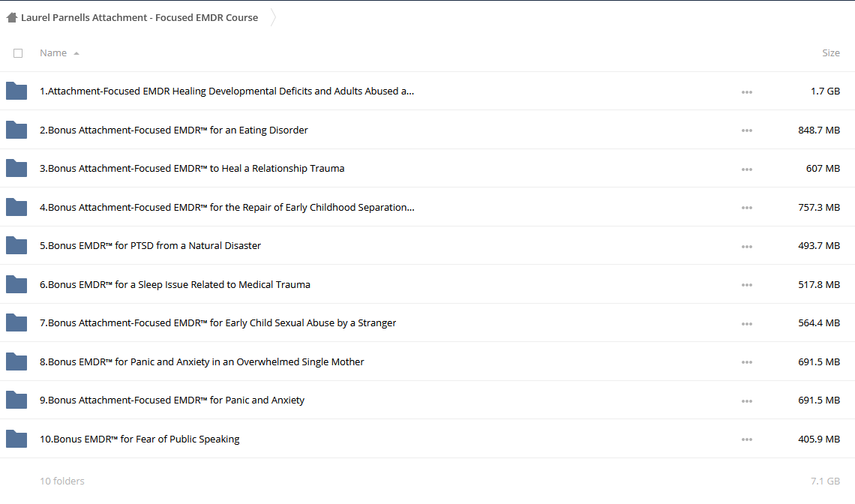Open 7.Bonus Early Child Sexual Abuse by Stranger
Image resolution: width=855 pixels, height=504 pixels.
218,323
